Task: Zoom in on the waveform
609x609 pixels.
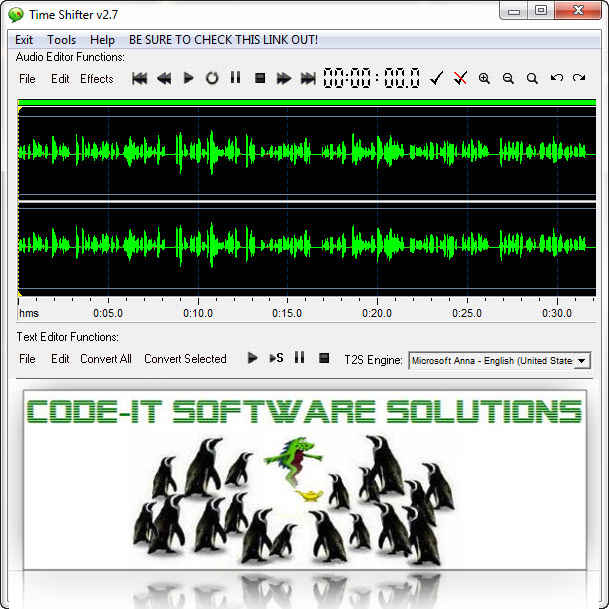Action: tap(484, 78)
